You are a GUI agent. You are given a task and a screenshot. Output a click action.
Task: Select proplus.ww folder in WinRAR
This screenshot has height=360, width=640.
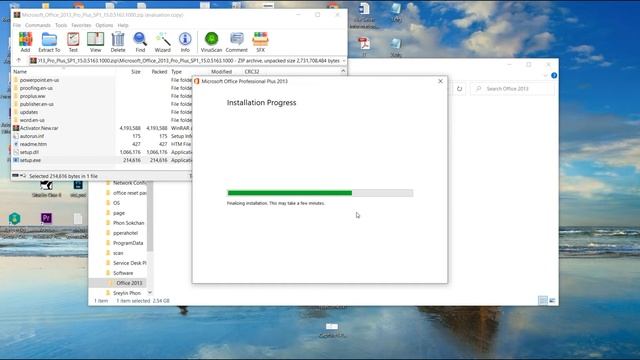click(32, 96)
